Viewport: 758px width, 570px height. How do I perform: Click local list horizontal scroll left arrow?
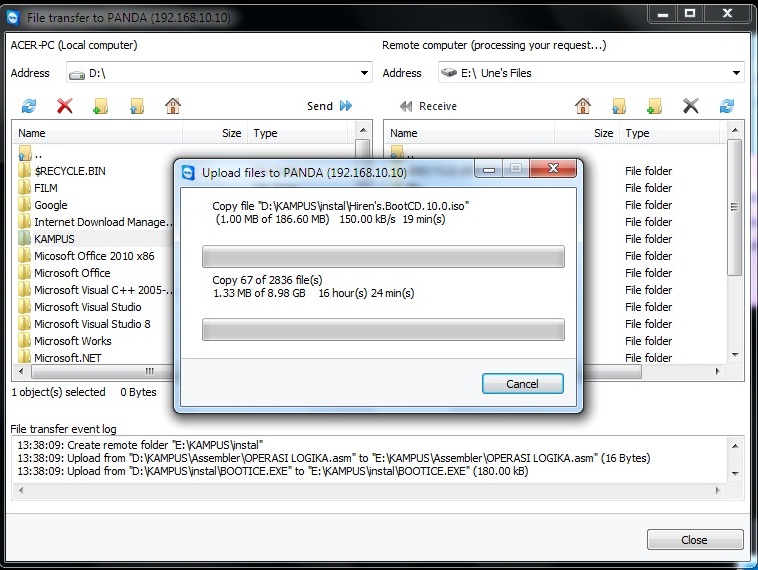tap(21, 371)
